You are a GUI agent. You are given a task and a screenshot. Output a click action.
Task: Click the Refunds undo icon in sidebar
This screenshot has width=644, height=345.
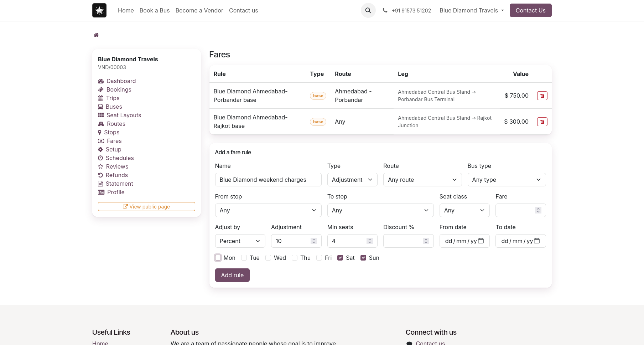click(x=100, y=175)
